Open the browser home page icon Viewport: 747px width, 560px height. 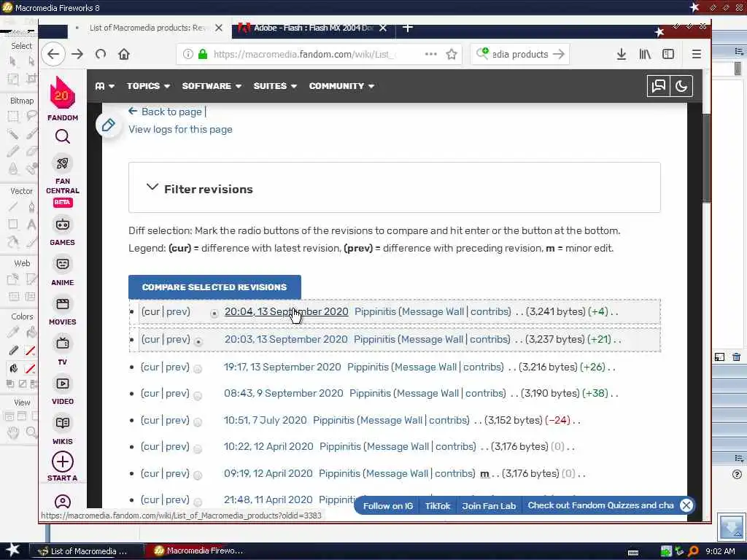124,54
